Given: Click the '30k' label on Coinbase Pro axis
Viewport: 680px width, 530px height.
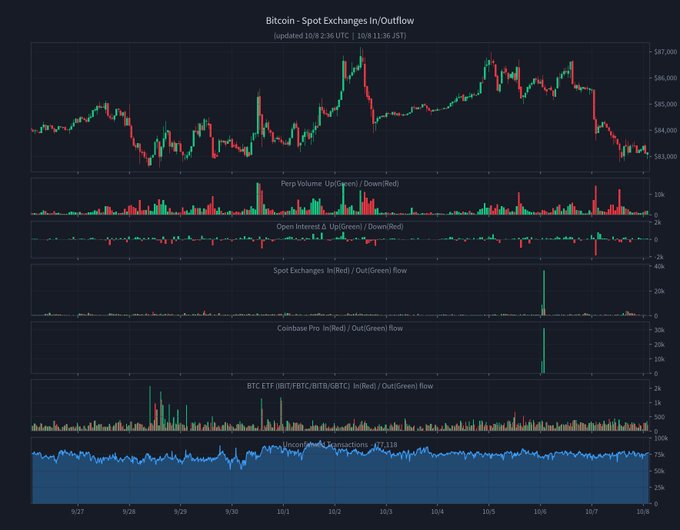Looking at the screenshot, I should (659, 330).
